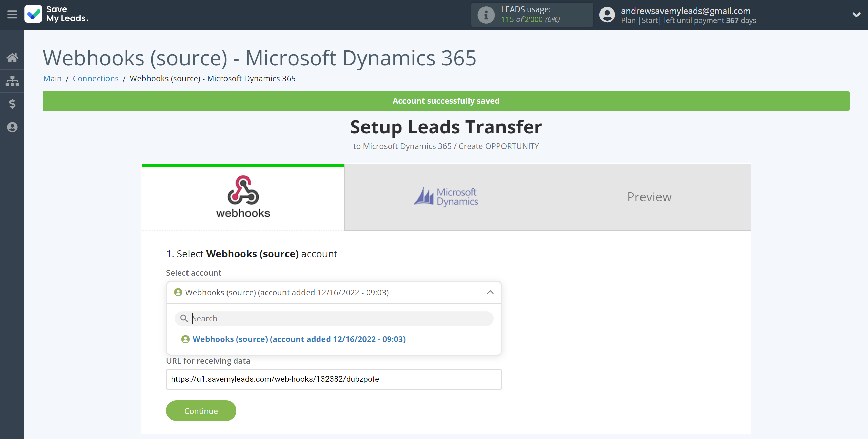Click the Continue button
This screenshot has width=868, height=439.
coord(201,411)
